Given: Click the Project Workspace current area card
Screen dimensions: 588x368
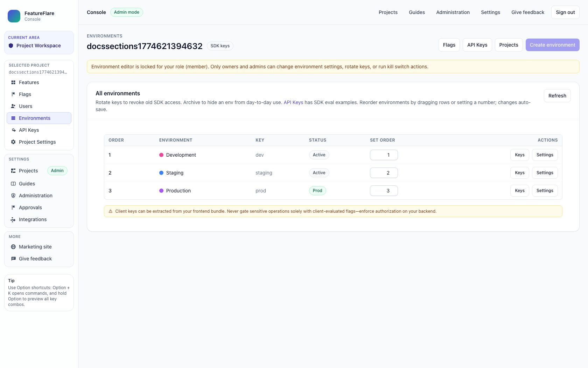Looking at the screenshot, I should pyautogui.click(x=39, y=42).
